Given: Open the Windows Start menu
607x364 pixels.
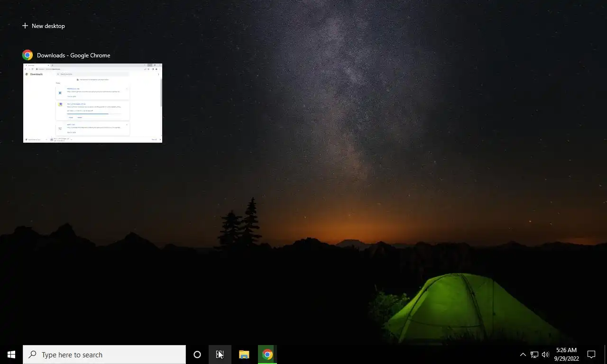Looking at the screenshot, I should (x=11, y=355).
